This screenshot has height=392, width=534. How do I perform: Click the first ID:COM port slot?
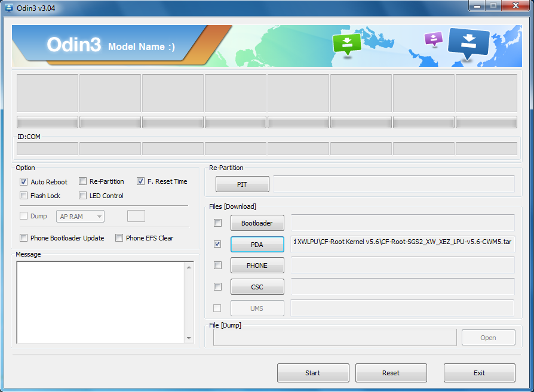click(47, 149)
